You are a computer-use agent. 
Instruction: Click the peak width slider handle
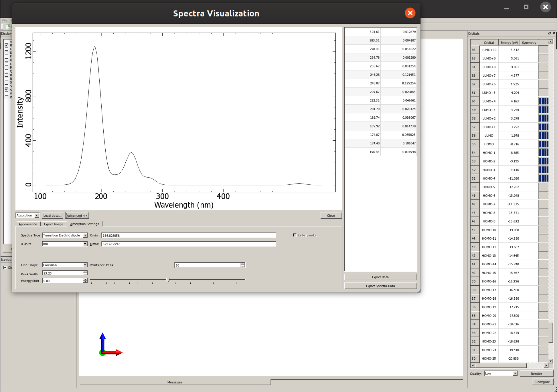tap(168, 279)
